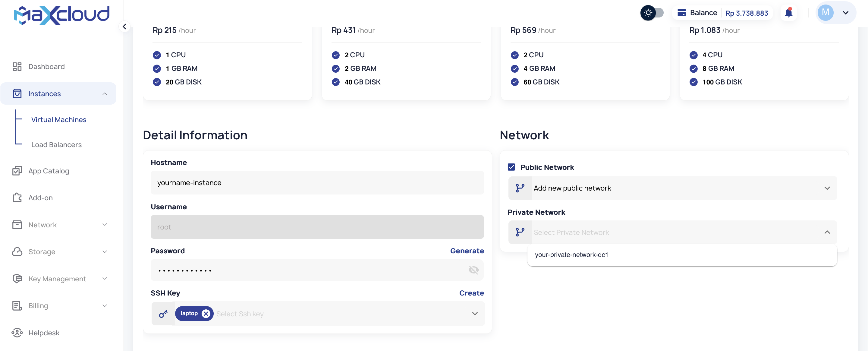Show the password with eye icon
Image resolution: width=868 pixels, height=351 pixels.
click(x=473, y=270)
